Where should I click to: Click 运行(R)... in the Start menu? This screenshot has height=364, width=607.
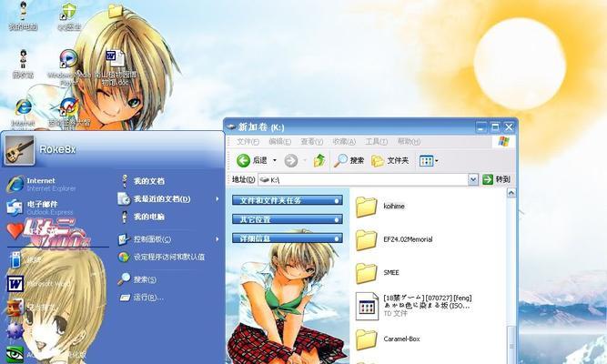point(141,298)
